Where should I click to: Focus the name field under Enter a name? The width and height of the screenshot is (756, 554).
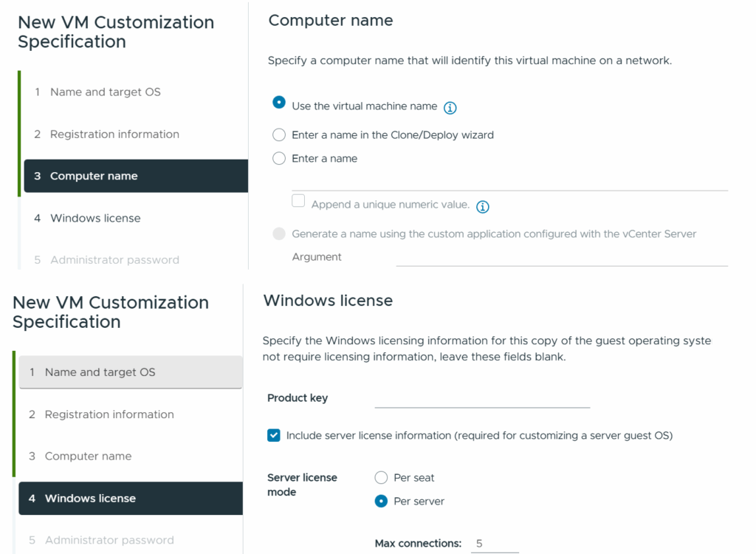pyautogui.click(x=509, y=182)
